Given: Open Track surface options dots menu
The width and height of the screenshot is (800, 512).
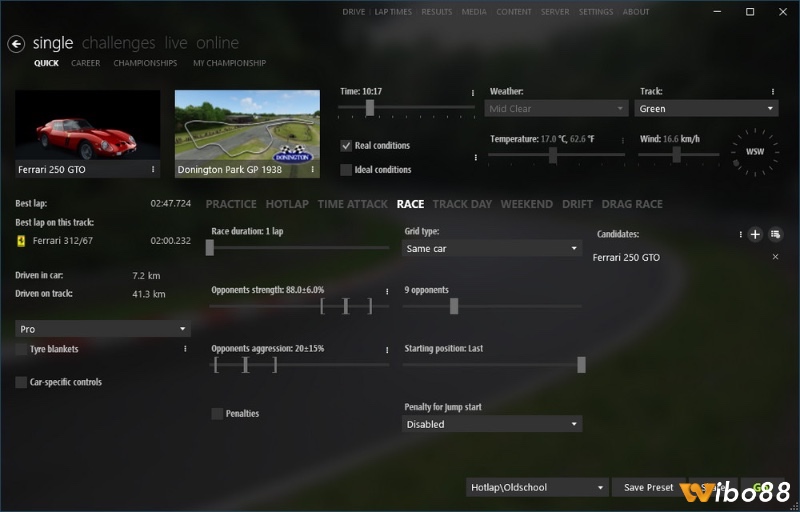Looking at the screenshot, I should coord(773,92).
